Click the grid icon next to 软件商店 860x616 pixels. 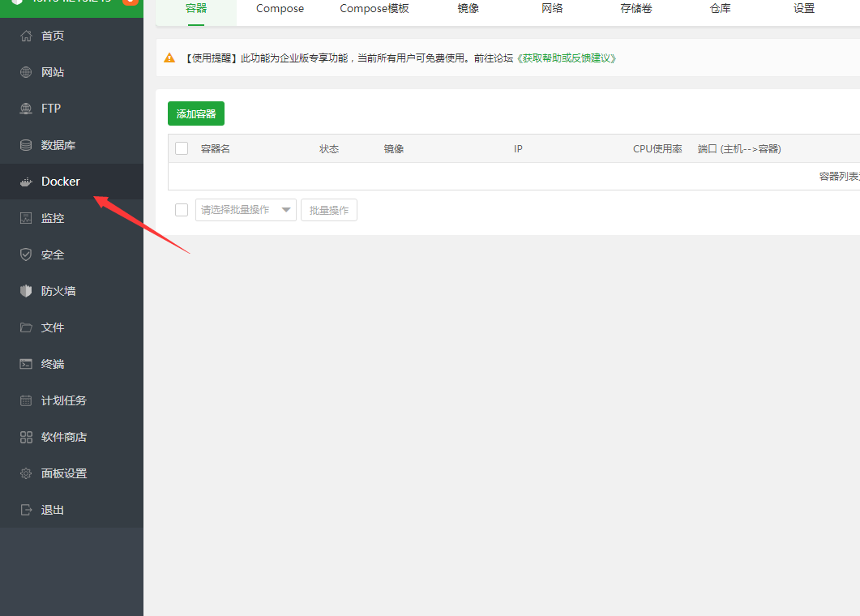click(26, 437)
